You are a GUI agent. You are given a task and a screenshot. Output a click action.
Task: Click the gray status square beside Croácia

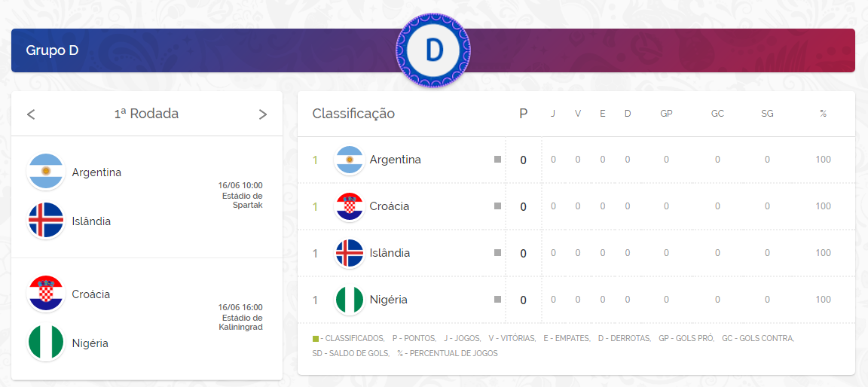tap(497, 206)
